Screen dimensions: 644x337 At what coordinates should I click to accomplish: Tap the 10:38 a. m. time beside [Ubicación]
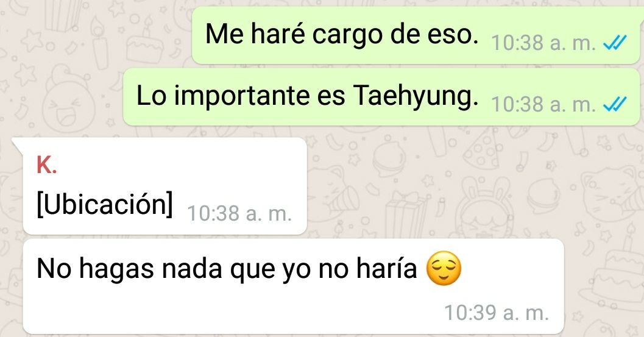point(239,214)
